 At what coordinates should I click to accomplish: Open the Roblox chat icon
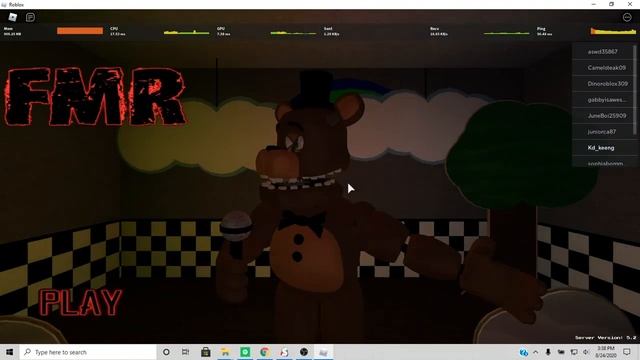[x=30, y=17]
